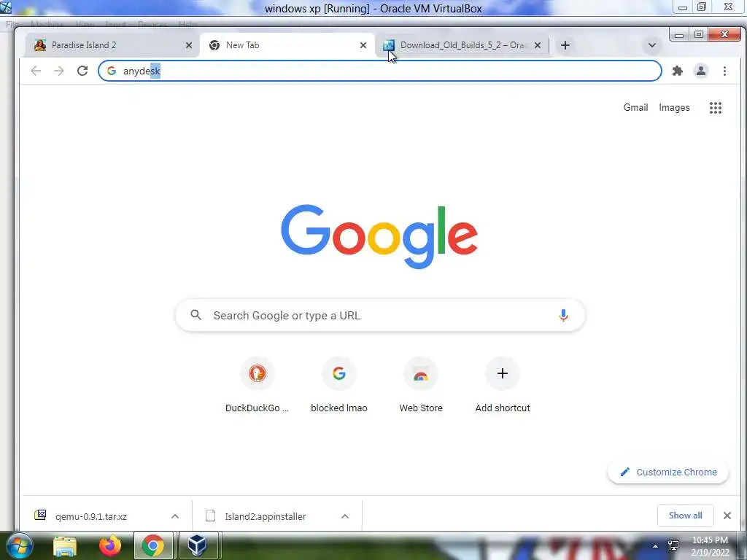Expand options for qemu-0.9.1.tar.xz download
Viewport: 747px width, 560px height.
(175, 516)
